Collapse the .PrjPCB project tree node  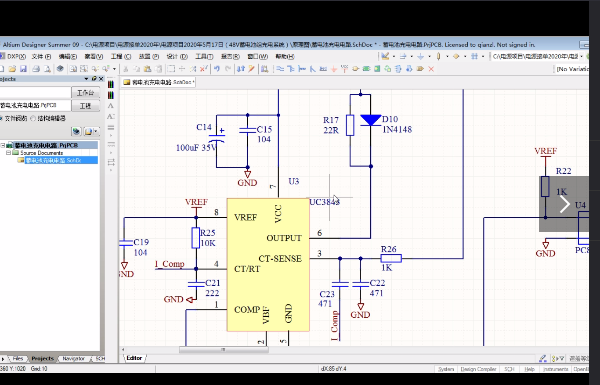(x=3, y=145)
